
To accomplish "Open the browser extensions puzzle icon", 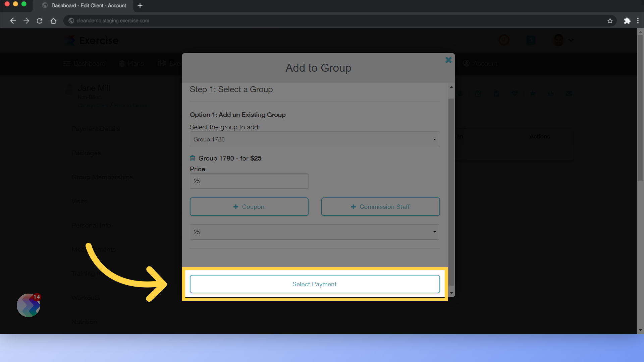I will click(627, 21).
